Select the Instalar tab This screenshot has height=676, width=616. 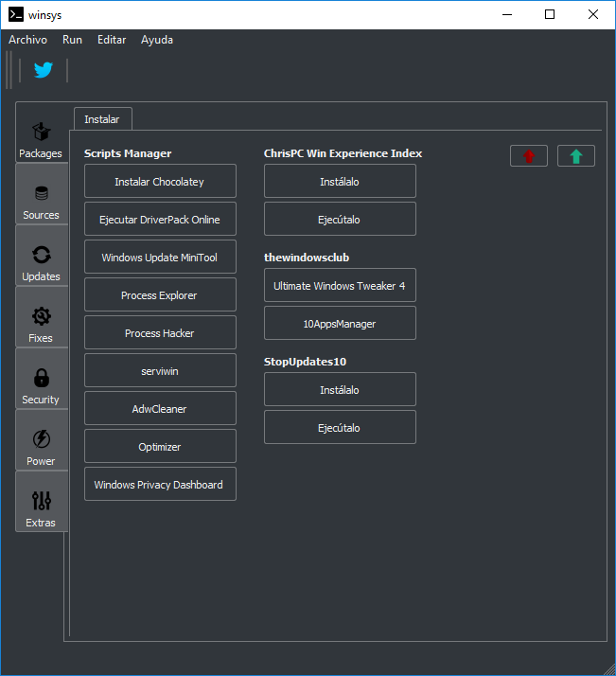102,119
